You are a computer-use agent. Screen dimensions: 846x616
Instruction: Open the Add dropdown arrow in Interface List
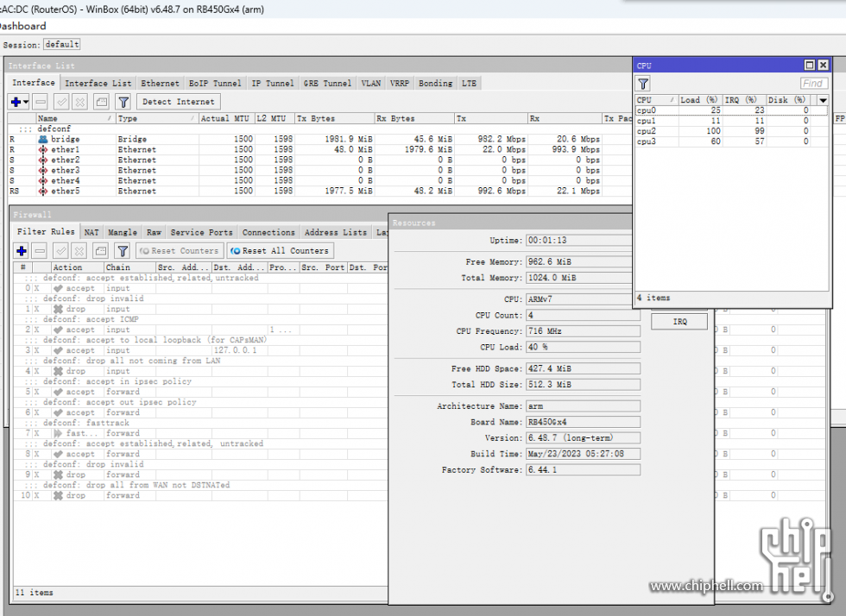tap(26, 102)
